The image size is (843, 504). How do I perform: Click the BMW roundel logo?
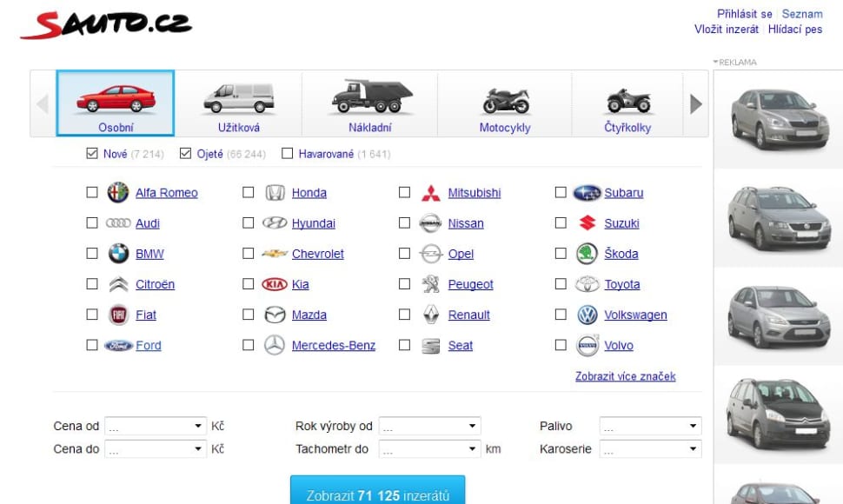118,254
